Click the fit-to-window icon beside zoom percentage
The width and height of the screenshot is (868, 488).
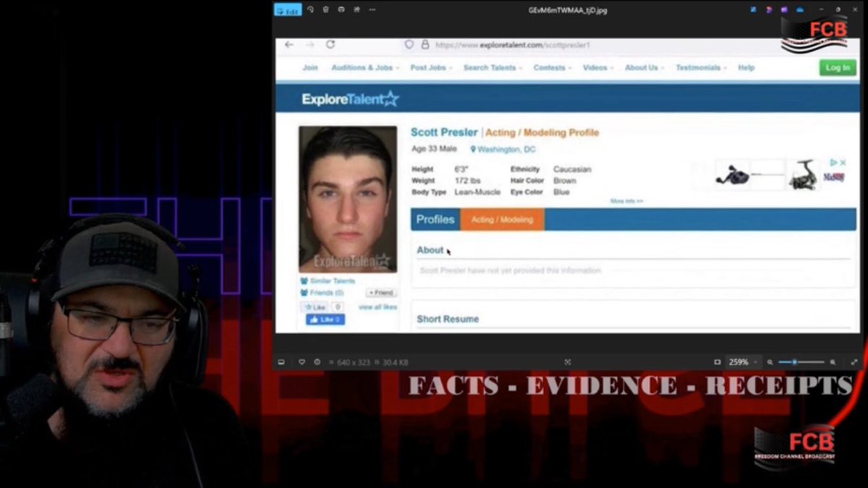click(717, 361)
